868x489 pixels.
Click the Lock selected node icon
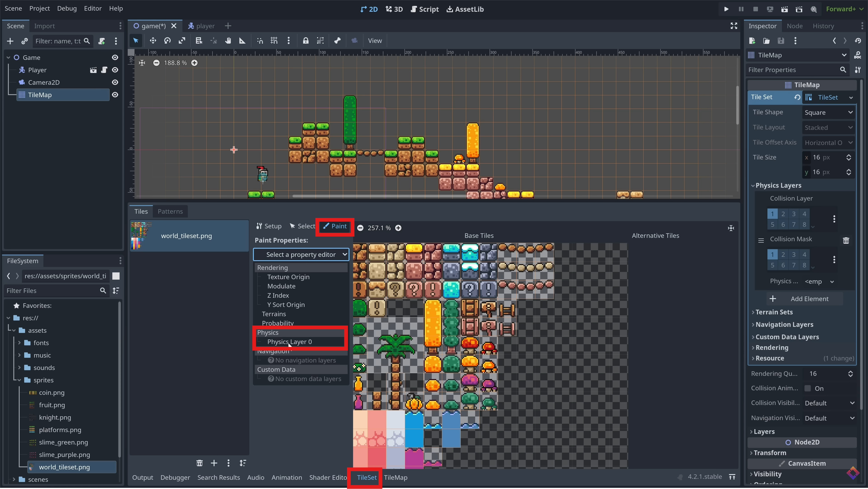coord(306,41)
